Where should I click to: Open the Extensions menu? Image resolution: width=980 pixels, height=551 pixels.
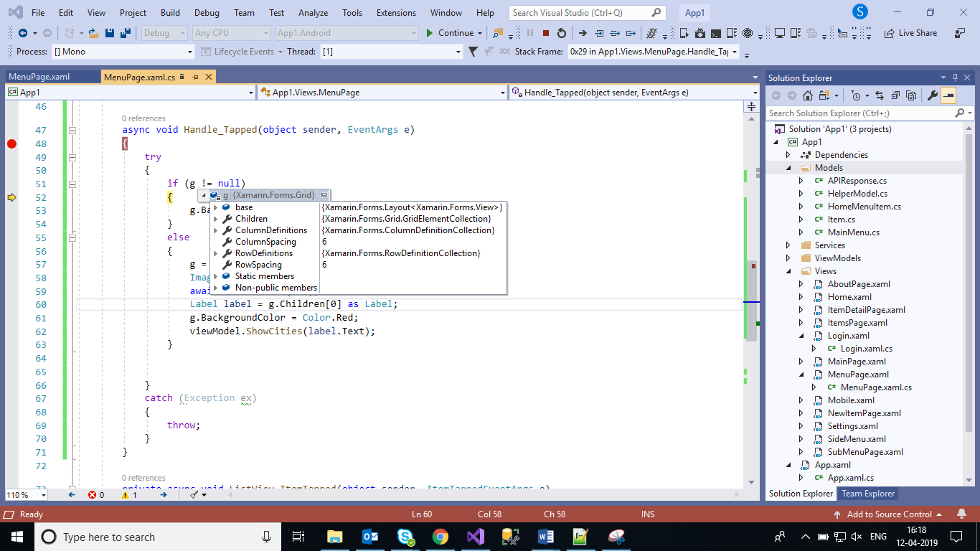[x=396, y=13]
